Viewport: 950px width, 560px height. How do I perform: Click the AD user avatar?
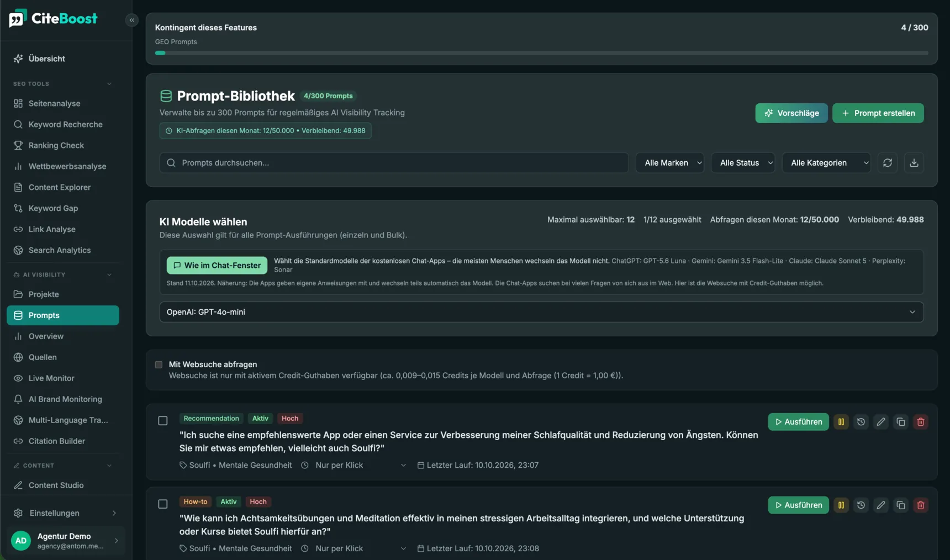(21, 541)
